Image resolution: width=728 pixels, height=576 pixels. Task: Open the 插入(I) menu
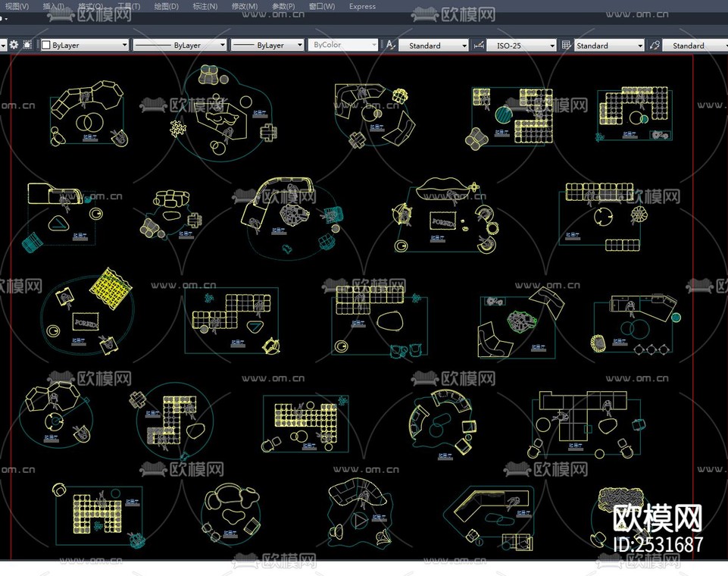coord(53,6)
